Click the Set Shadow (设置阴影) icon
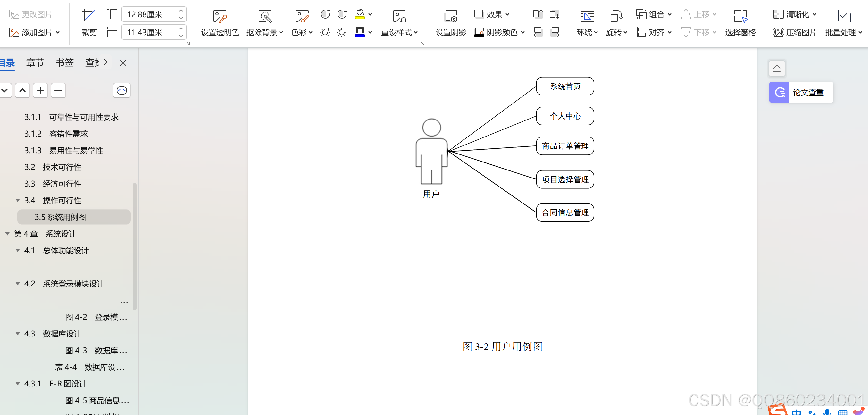The height and width of the screenshot is (415, 868). [x=451, y=16]
